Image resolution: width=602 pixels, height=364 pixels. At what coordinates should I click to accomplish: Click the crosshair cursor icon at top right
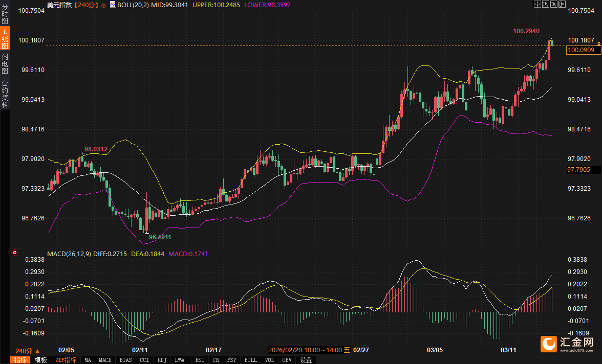pyautogui.click(x=537, y=4)
